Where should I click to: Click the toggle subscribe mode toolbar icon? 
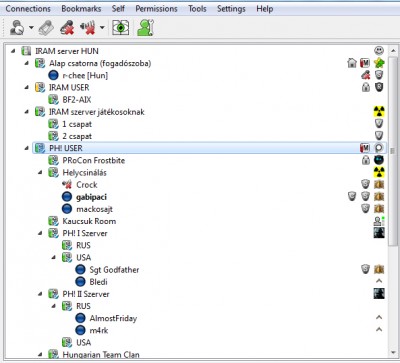pyautogui.click(x=46, y=28)
